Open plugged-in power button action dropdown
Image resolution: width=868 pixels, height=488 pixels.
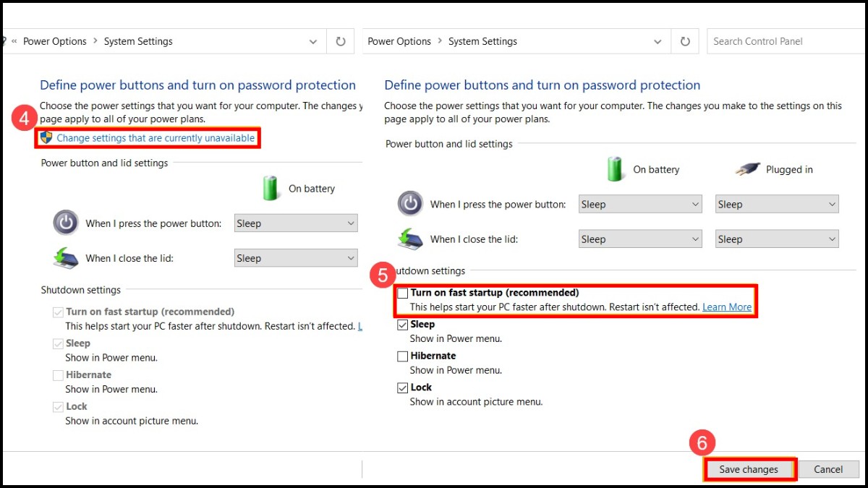point(777,205)
